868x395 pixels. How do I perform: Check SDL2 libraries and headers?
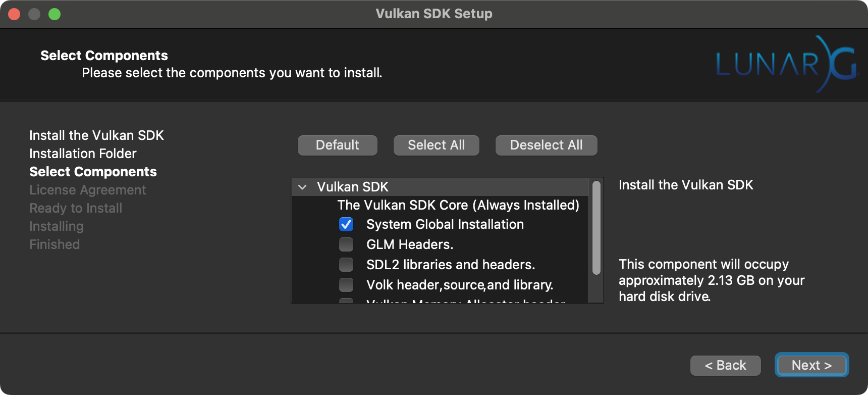tap(346, 265)
